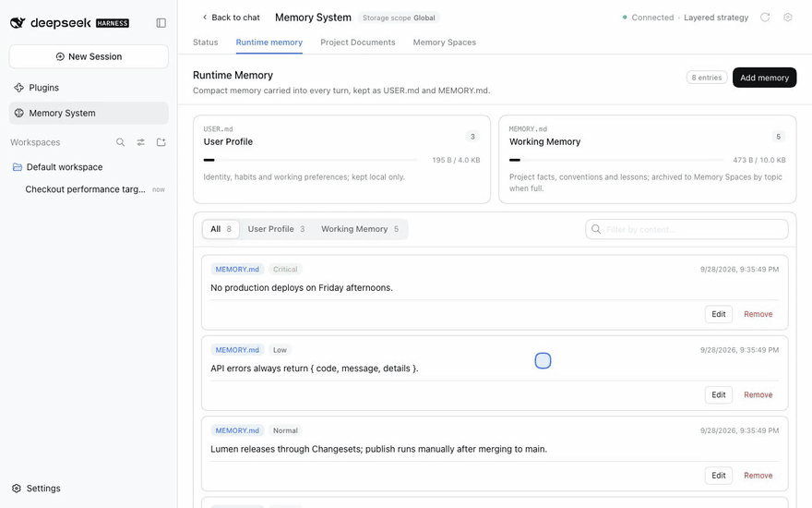
Task: Start a New Session
Action: [x=89, y=56]
